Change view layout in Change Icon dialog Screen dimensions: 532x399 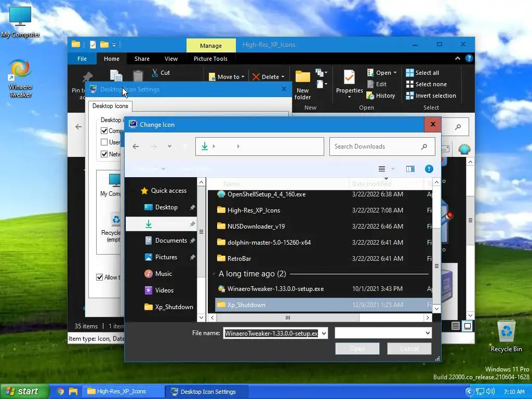pyautogui.click(x=382, y=169)
